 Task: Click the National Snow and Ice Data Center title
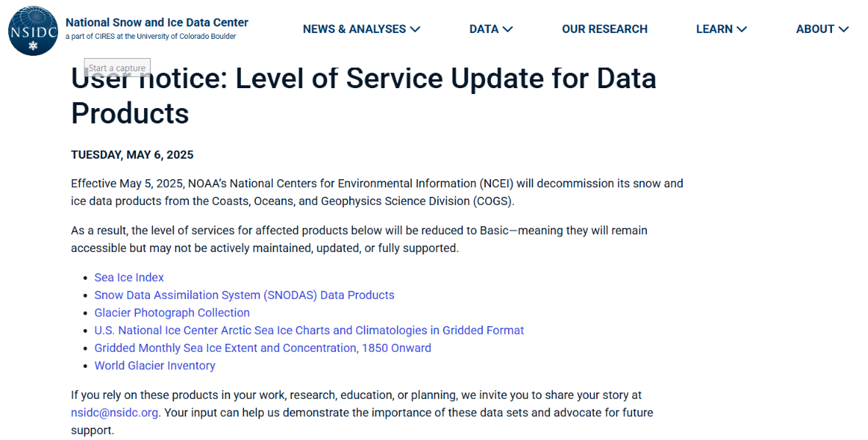(157, 23)
